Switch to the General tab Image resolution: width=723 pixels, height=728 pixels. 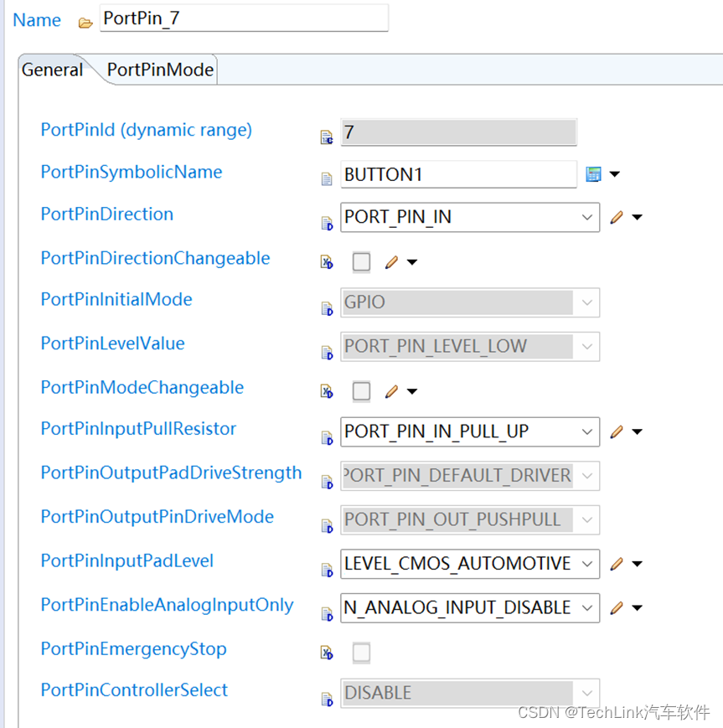coord(52,70)
